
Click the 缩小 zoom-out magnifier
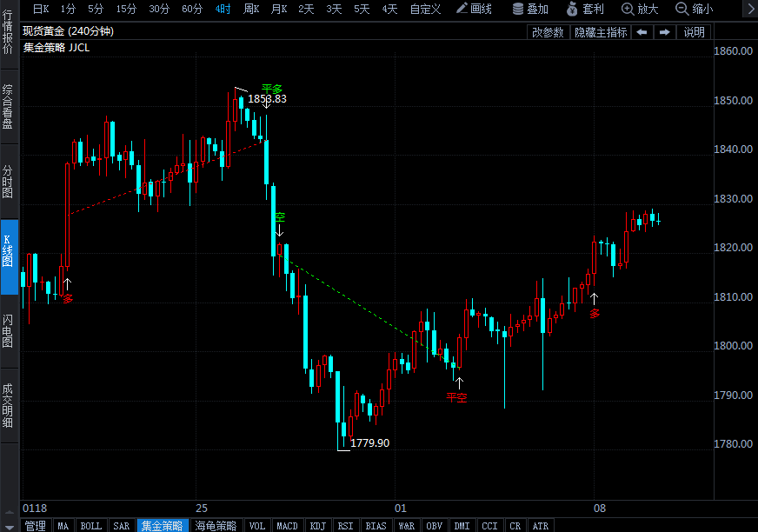point(695,9)
